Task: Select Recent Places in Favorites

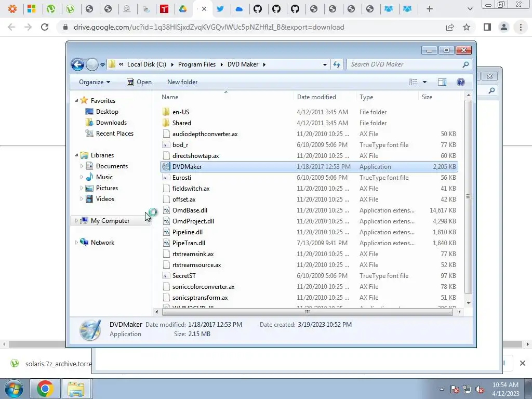Action: pyautogui.click(x=114, y=134)
